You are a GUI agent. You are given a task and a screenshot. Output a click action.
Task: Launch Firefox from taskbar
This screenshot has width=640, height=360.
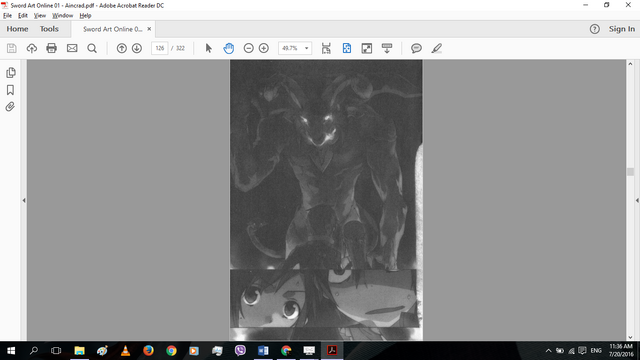(148, 351)
